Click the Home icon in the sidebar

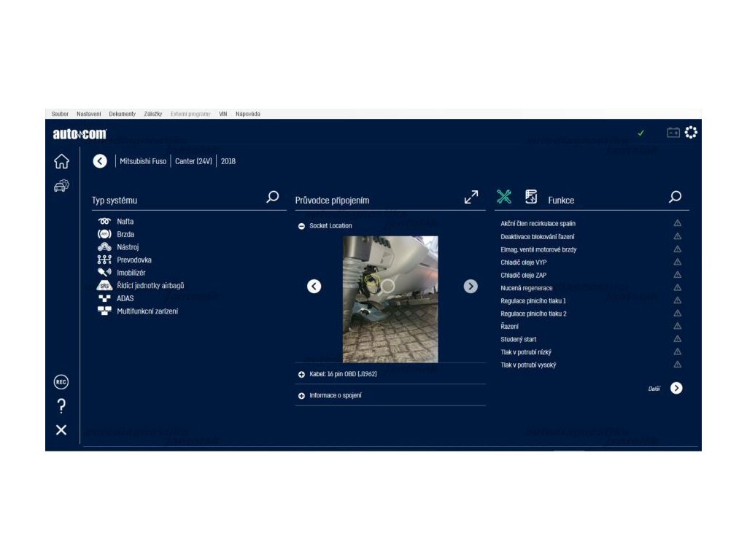pos(61,162)
